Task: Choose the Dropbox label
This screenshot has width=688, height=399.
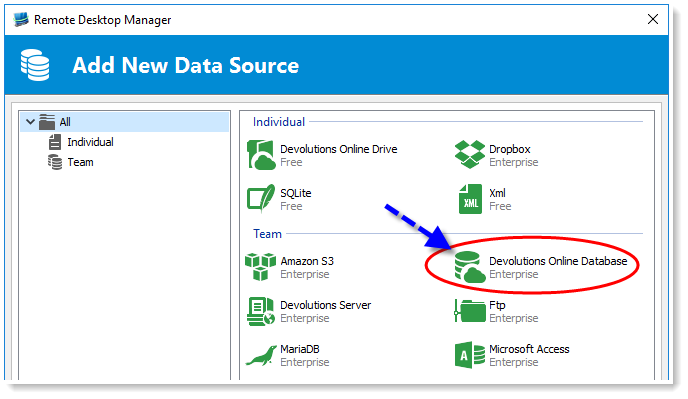Action: coord(510,150)
